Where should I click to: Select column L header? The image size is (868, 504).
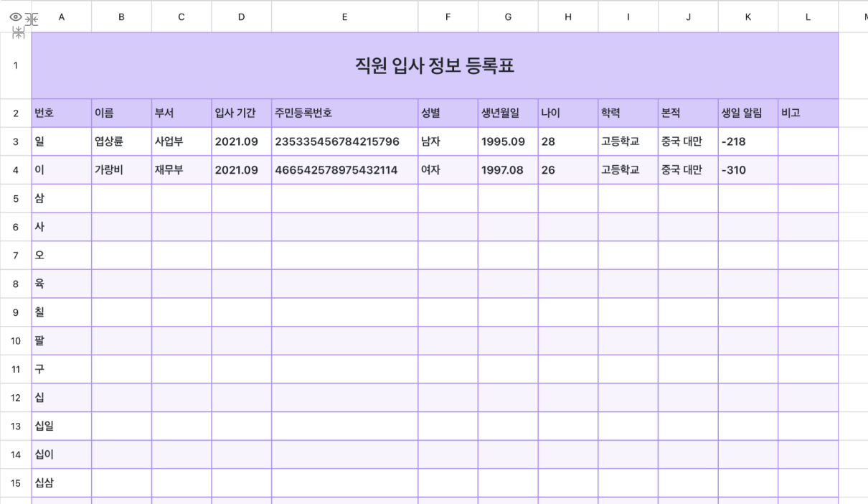point(808,17)
